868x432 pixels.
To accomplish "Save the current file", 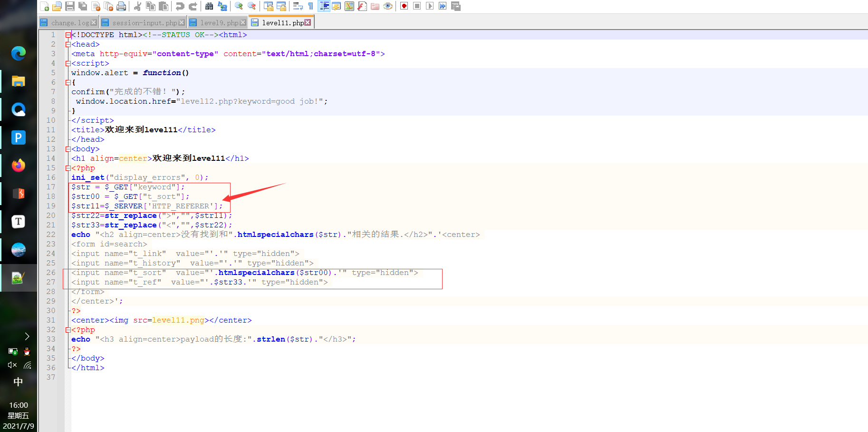I will [x=70, y=6].
